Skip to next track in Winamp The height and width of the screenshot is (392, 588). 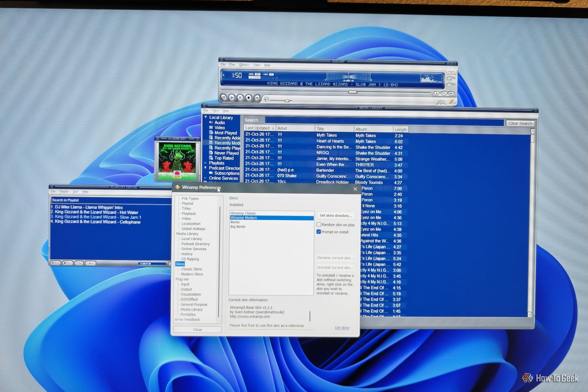click(257, 98)
